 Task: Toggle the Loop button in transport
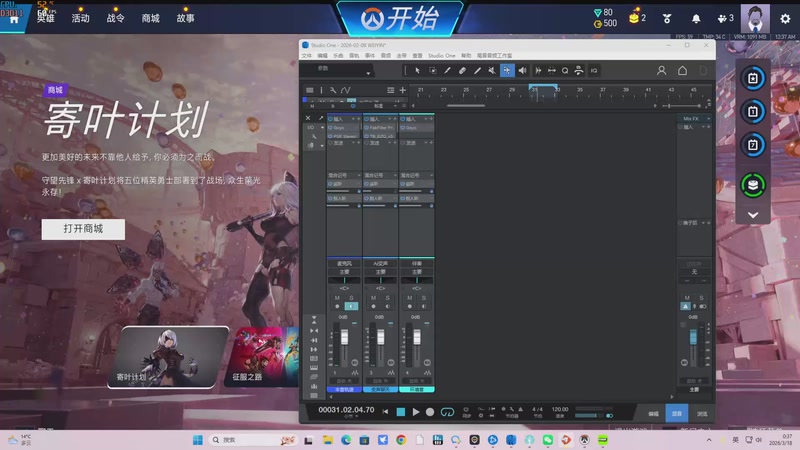click(x=447, y=412)
